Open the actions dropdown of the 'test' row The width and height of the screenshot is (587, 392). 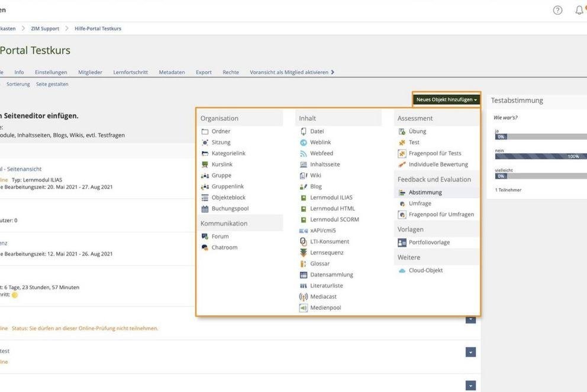(470, 352)
